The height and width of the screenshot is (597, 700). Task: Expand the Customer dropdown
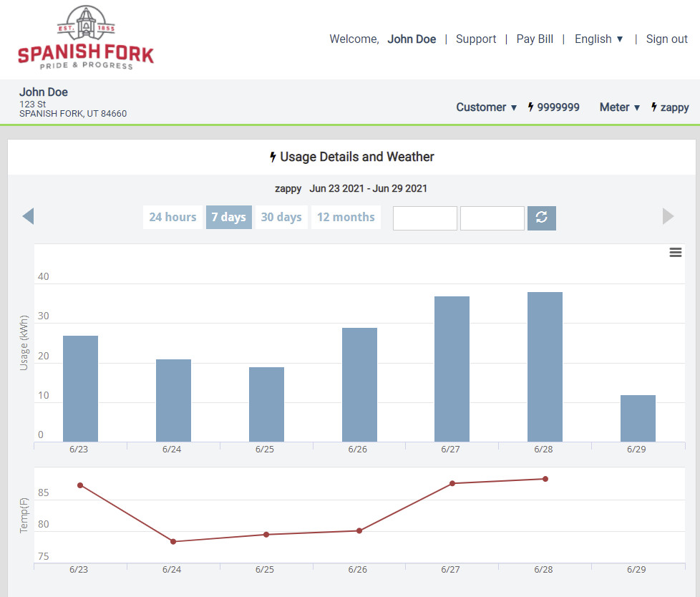pos(487,107)
